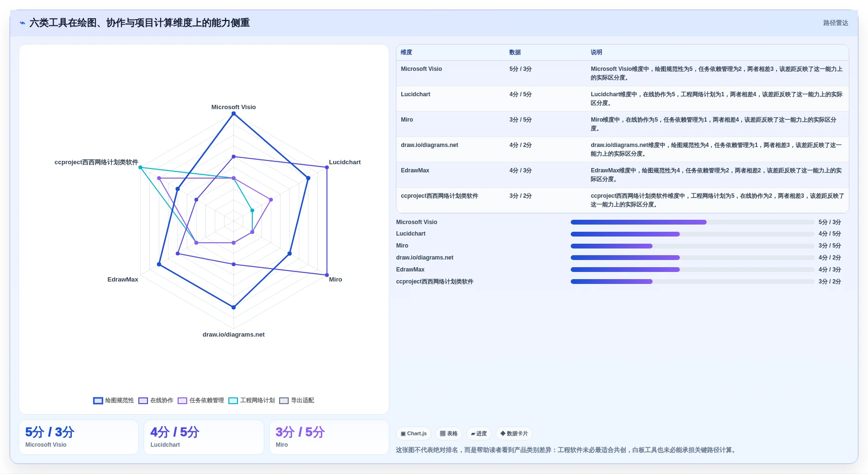Viewport: 868px width, 474px height.
Task: Toggle the 在线协作 legend swatch
Action: pos(143,401)
